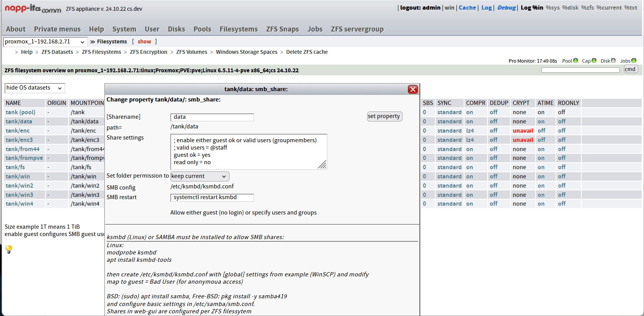Open the tank/enc dataset link
This screenshot has width=644, height=316.
click(x=17, y=131)
